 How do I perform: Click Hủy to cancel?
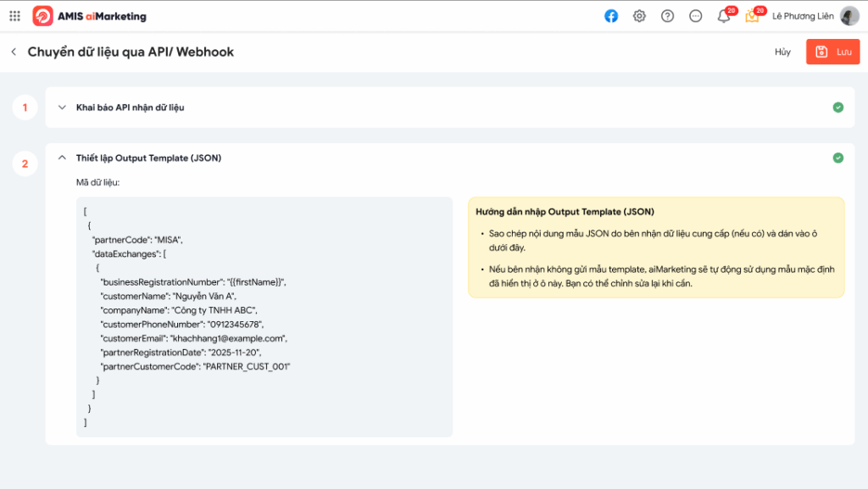pyautogui.click(x=782, y=52)
